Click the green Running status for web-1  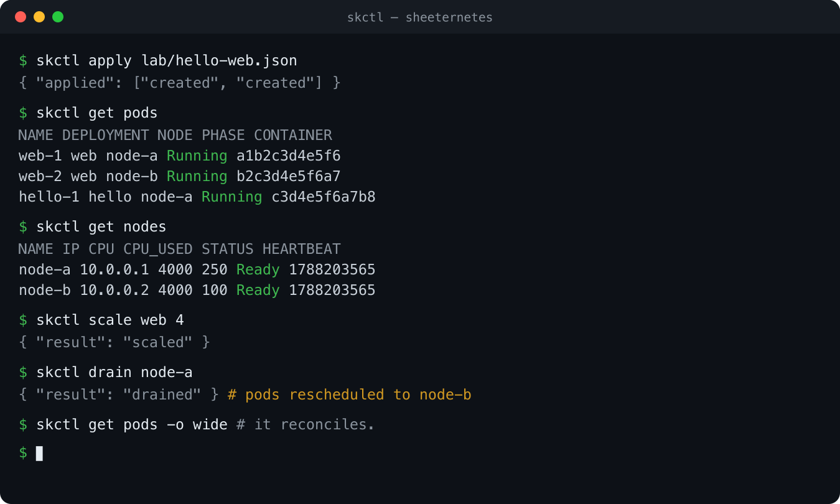[x=197, y=156]
